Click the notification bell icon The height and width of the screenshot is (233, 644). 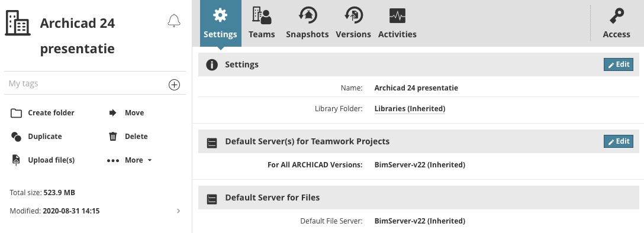coord(174,21)
